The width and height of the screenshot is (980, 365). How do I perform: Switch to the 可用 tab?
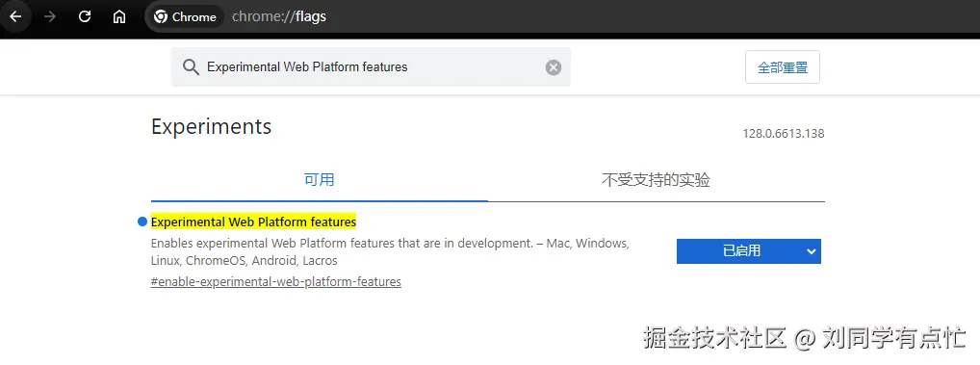(320, 181)
